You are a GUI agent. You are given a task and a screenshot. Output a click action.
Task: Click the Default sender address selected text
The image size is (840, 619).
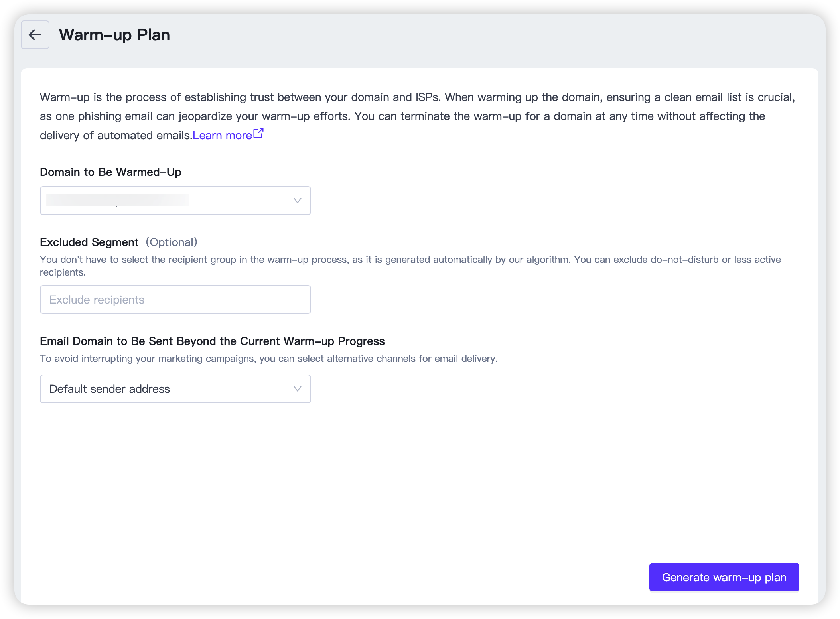point(110,389)
